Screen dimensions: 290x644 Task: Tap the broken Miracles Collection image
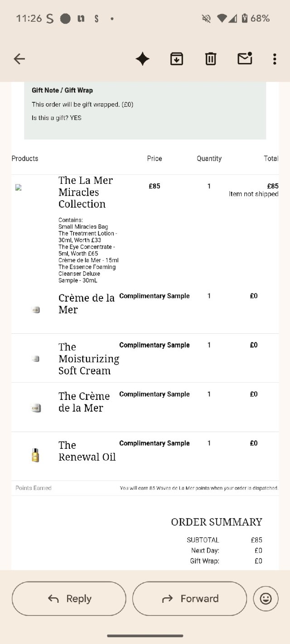[x=19, y=187]
